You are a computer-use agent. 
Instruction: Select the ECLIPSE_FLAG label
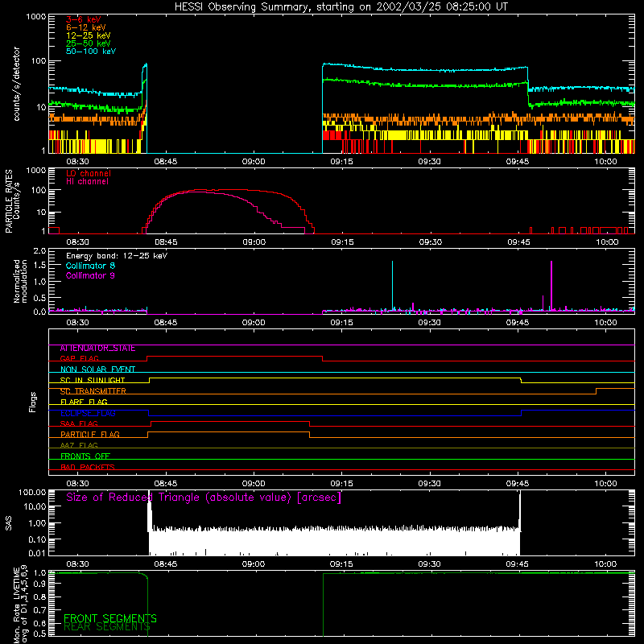tap(88, 413)
